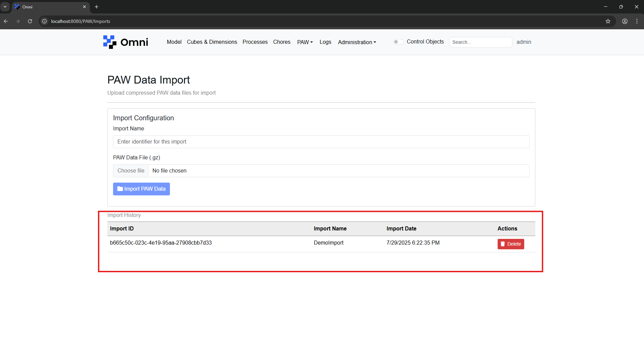The height and width of the screenshot is (346, 644).
Task: Go to Processes page
Action: (x=255, y=42)
